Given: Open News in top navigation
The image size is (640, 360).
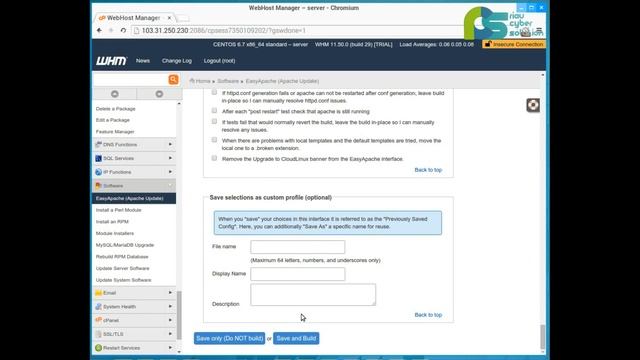Looking at the screenshot, I should pyautogui.click(x=143, y=61).
